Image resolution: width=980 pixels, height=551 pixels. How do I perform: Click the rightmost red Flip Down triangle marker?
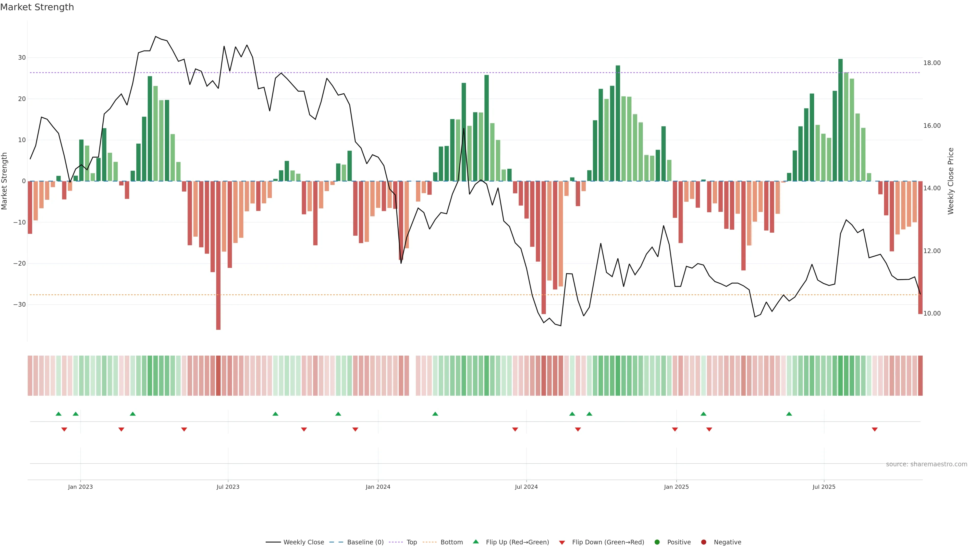pos(875,429)
